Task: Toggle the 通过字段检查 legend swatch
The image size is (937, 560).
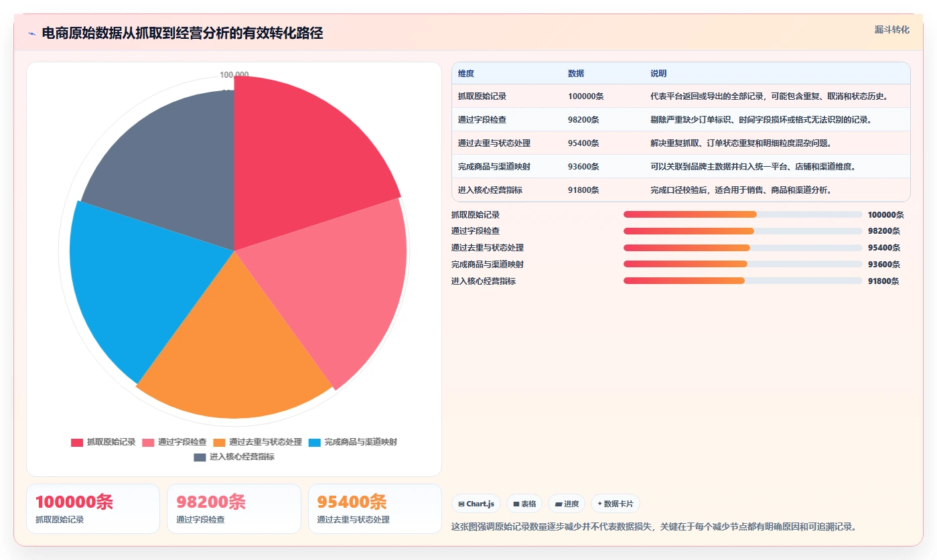Action: (x=148, y=442)
